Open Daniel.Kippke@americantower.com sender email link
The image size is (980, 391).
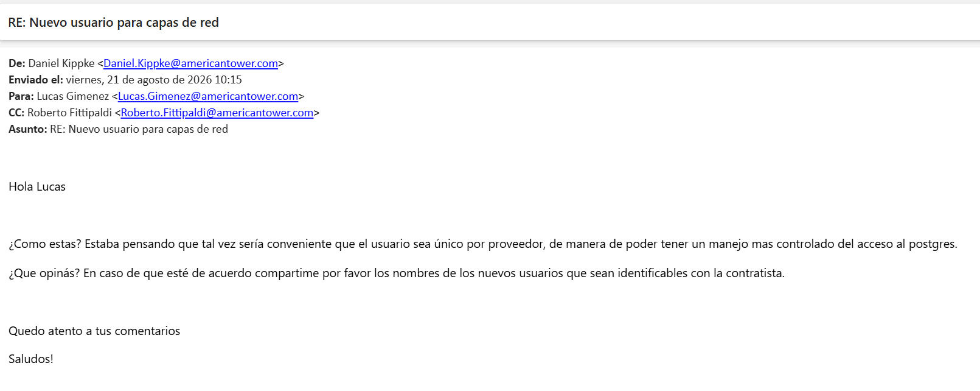(x=190, y=63)
